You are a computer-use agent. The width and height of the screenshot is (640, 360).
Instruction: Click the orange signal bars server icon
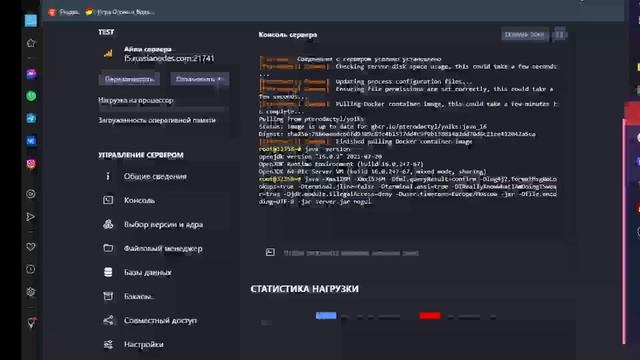(108, 53)
